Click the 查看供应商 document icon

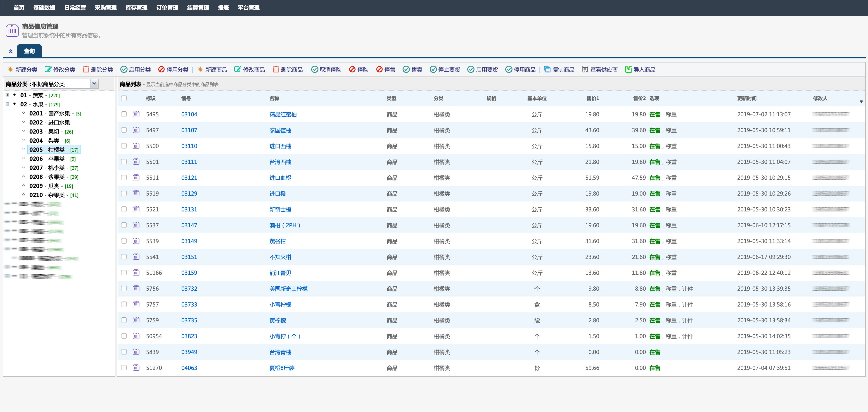[x=585, y=69]
